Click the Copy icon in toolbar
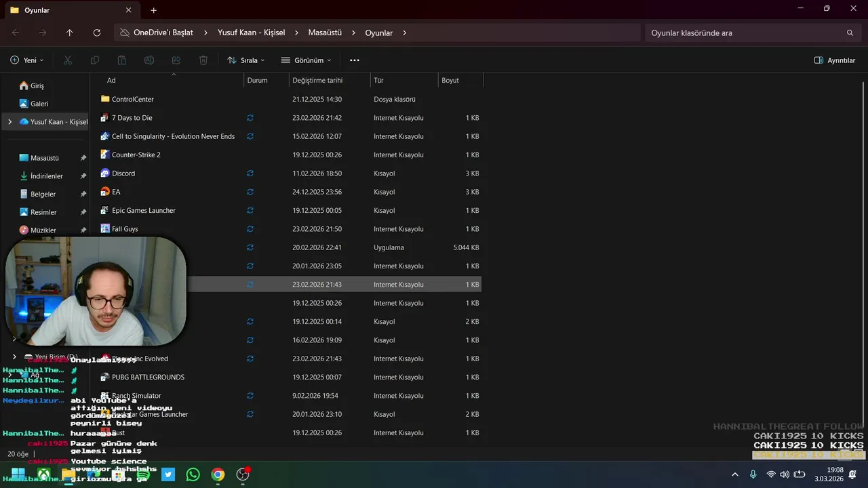The width and height of the screenshot is (868, 488). [95, 60]
